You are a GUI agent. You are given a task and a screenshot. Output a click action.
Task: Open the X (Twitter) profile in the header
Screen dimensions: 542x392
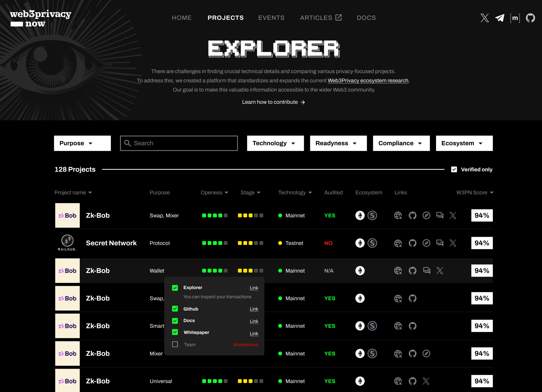click(485, 18)
